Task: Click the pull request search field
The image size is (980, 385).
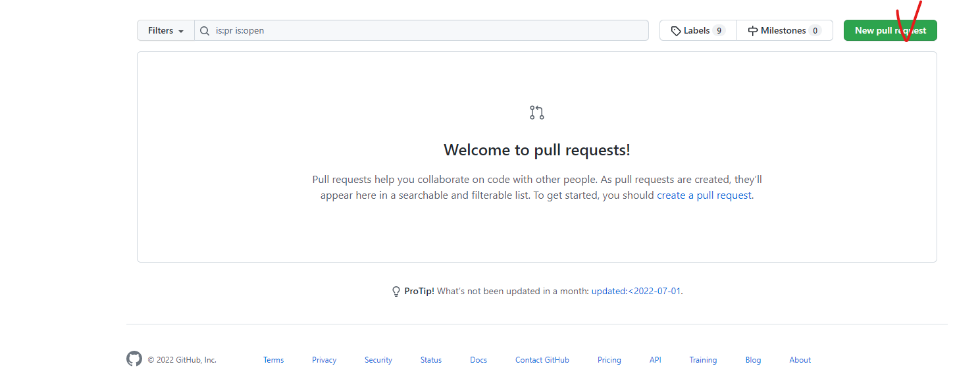Action: 421,30
